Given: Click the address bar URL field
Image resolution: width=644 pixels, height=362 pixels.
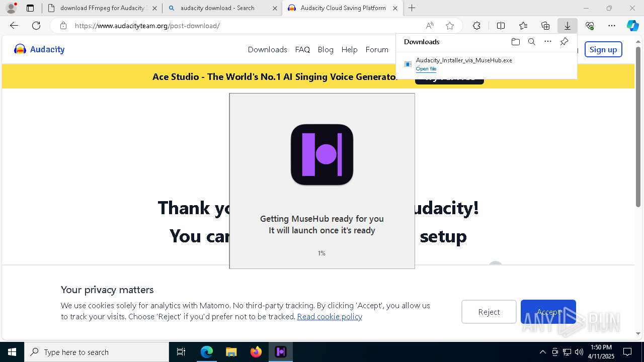Looking at the screenshot, I should pos(247,26).
